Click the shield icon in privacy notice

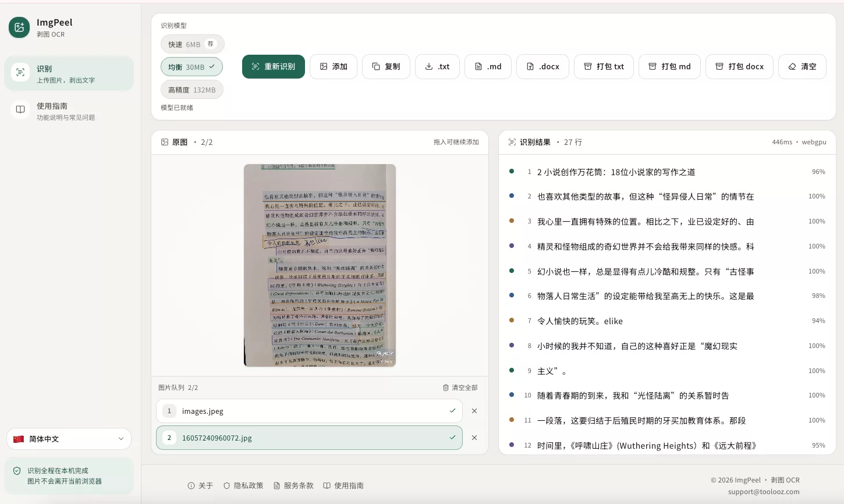point(17,471)
